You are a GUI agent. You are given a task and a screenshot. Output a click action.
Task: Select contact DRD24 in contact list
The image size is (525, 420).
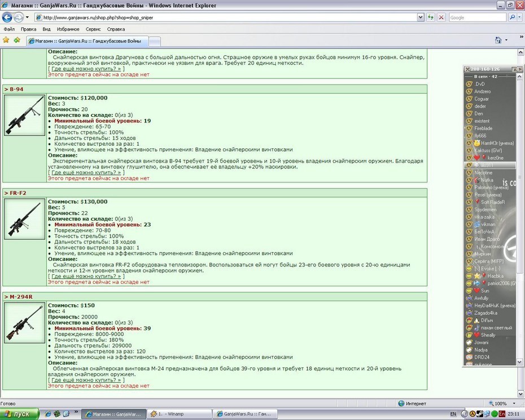[482, 357]
